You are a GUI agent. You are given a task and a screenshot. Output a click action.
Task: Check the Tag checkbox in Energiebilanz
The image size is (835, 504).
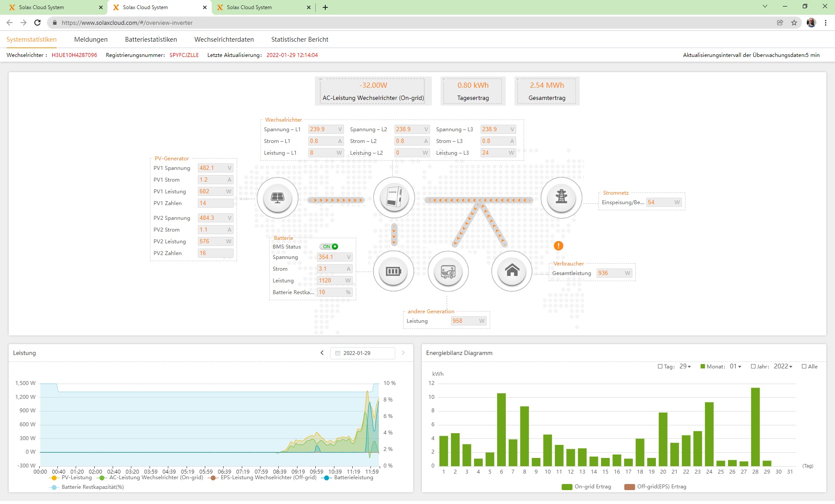pos(660,367)
